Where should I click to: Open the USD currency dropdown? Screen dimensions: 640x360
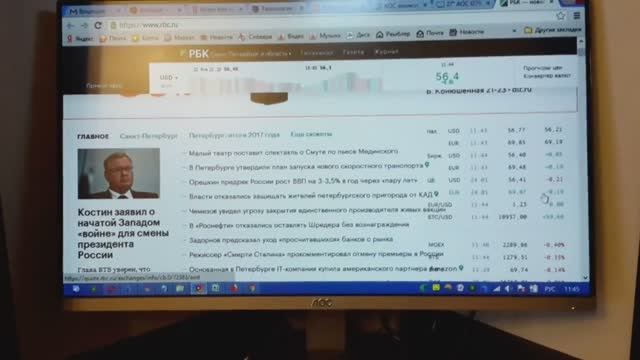pos(169,77)
